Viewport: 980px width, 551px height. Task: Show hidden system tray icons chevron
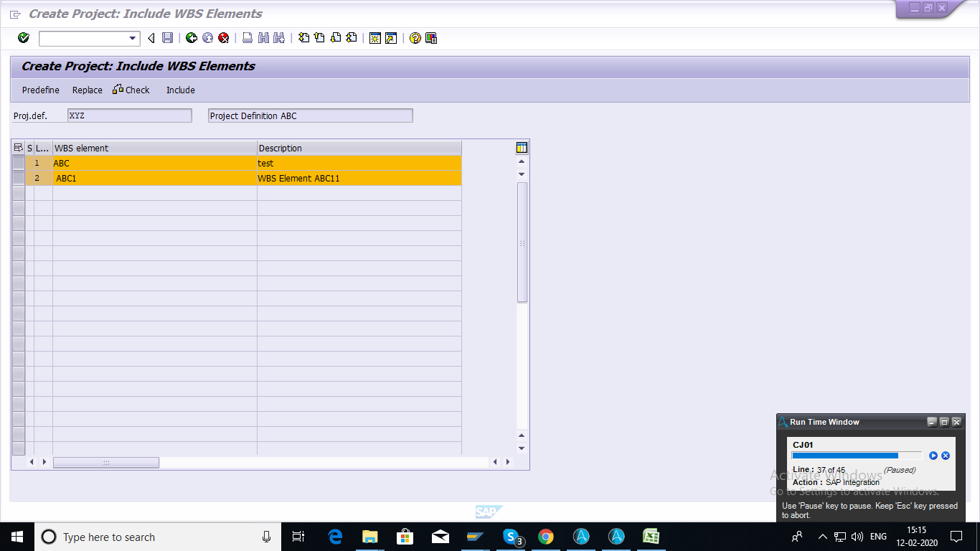pos(822,537)
